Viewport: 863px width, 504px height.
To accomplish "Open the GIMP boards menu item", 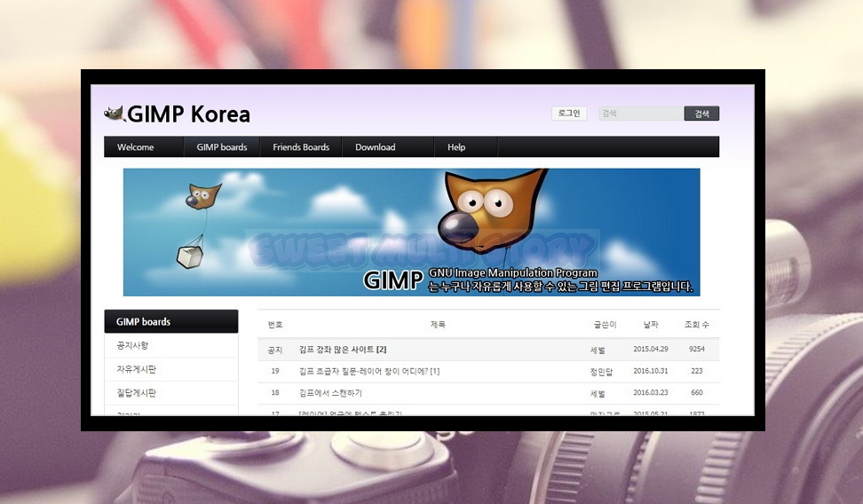I will click(x=222, y=147).
